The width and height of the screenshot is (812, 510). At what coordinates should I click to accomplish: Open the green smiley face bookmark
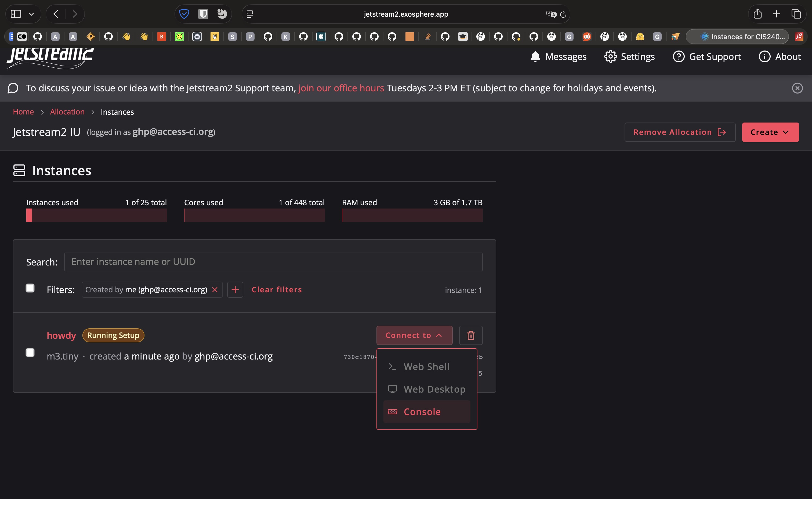point(179,37)
